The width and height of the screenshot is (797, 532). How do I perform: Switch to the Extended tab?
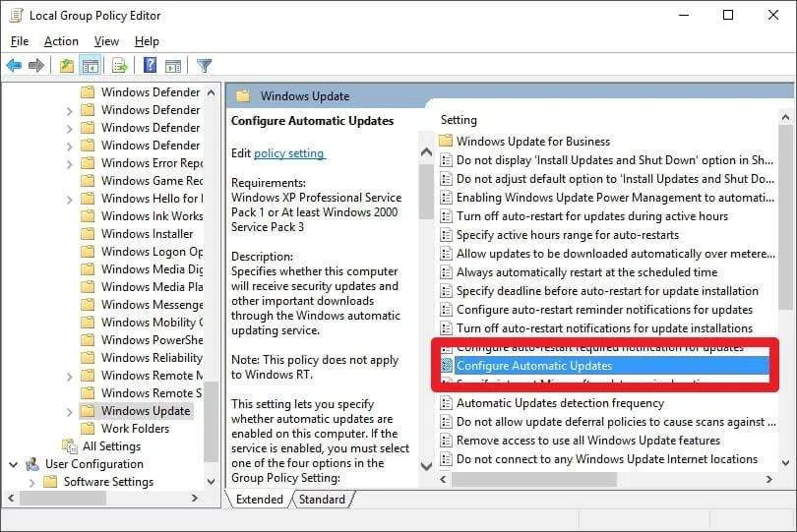coord(259,500)
